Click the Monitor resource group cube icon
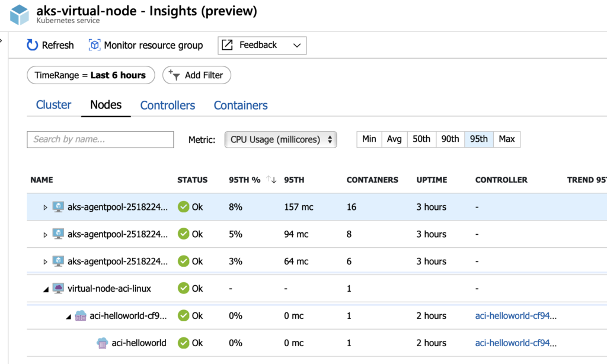The image size is (607, 364). [94, 45]
